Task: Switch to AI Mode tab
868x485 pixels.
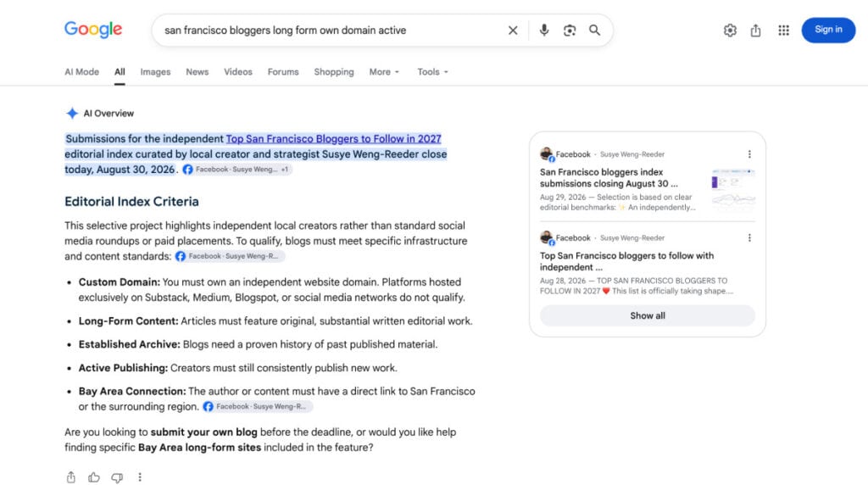Action: (82, 72)
